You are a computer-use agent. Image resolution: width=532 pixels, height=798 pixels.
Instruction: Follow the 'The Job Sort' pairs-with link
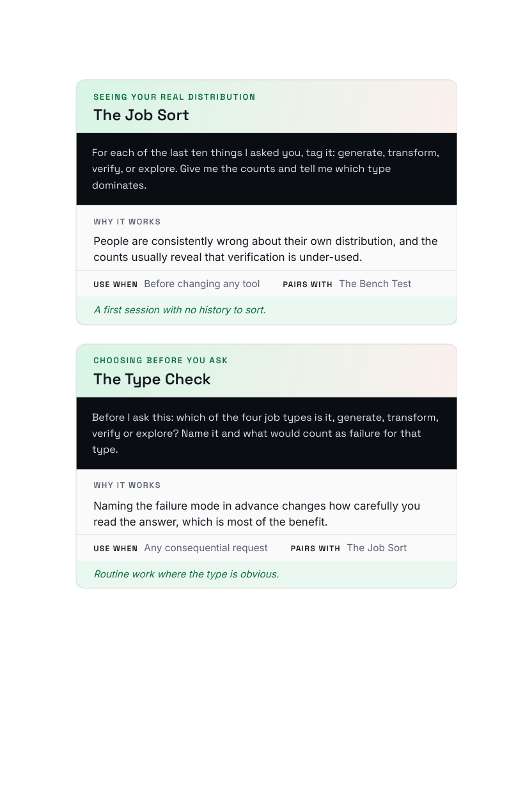click(377, 548)
